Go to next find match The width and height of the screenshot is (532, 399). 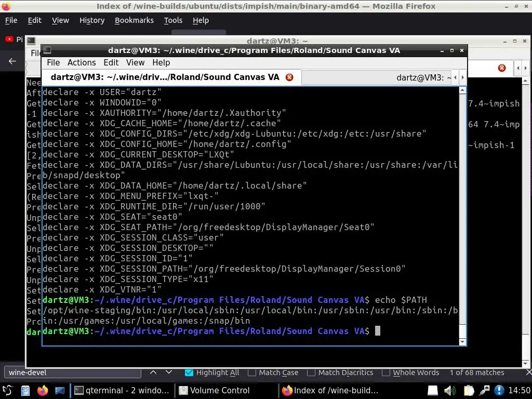(169, 372)
